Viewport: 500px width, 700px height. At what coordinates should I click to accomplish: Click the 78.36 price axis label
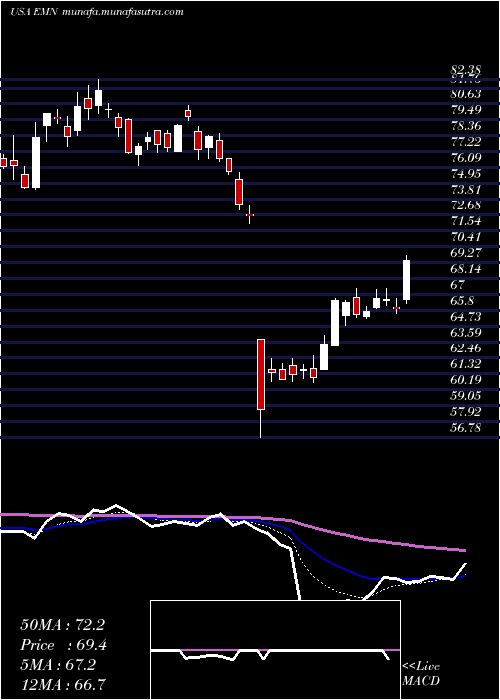(x=466, y=126)
